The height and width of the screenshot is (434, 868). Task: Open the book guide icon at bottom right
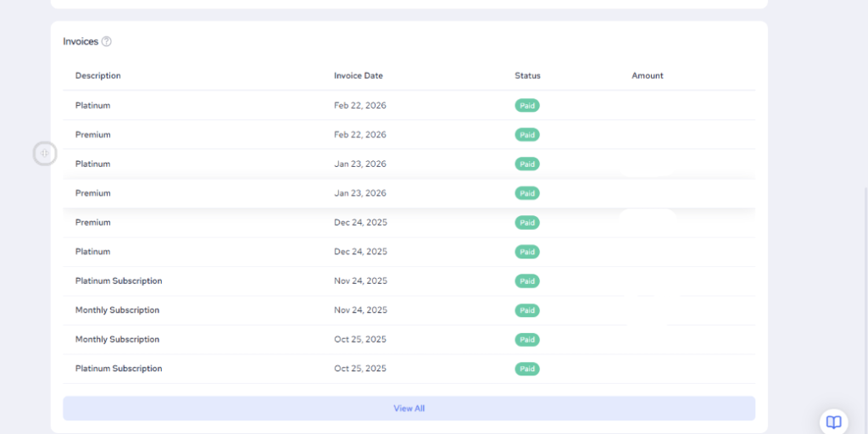pos(833,421)
